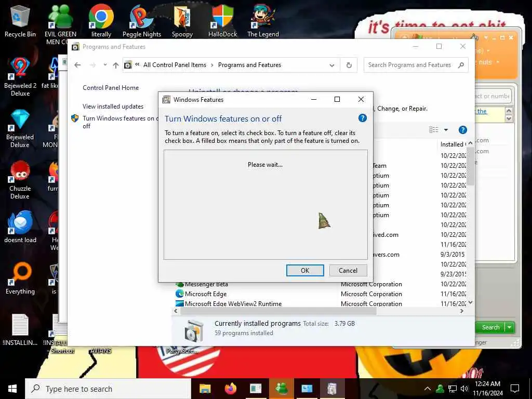Launch the HalloDock desktop shortcut
The height and width of the screenshot is (399, 532).
click(222, 20)
